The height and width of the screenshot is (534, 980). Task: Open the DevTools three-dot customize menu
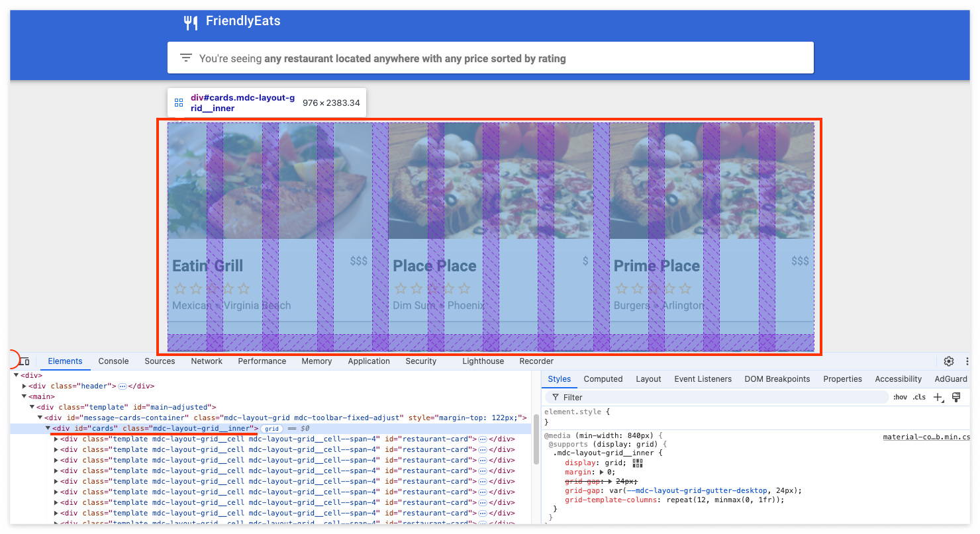tap(967, 361)
